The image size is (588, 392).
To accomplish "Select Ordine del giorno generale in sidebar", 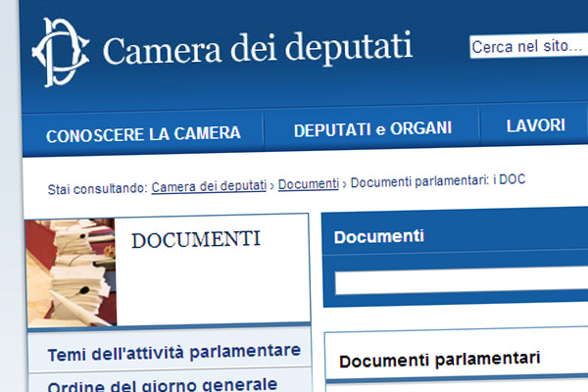I will coord(162,383).
